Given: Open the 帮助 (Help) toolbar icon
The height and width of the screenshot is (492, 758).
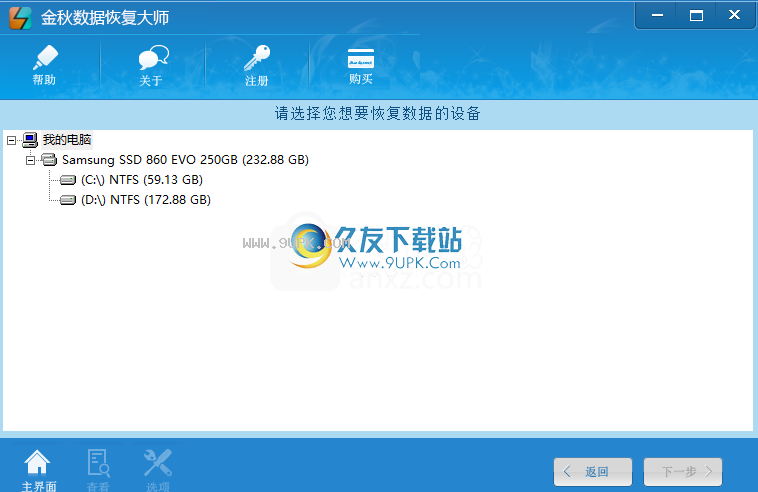Looking at the screenshot, I should pyautogui.click(x=45, y=58).
